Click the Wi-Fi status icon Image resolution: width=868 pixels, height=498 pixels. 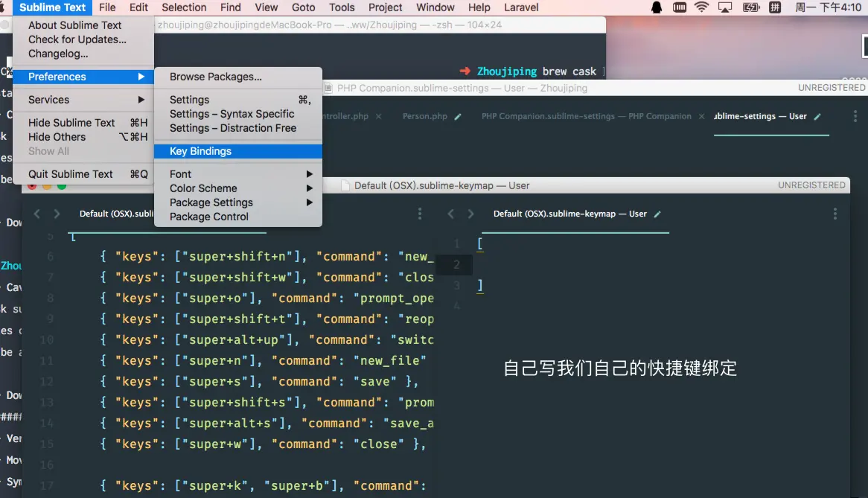point(701,7)
